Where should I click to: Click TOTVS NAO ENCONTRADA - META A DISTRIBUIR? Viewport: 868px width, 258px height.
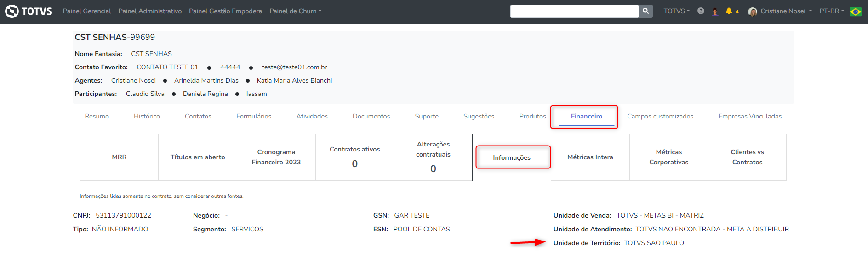(x=712, y=229)
